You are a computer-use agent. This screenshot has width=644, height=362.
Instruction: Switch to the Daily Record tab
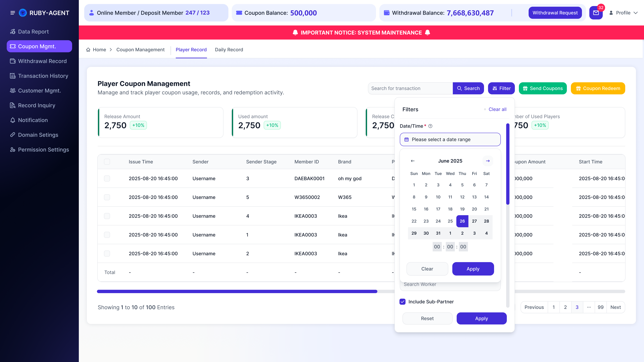point(229,50)
